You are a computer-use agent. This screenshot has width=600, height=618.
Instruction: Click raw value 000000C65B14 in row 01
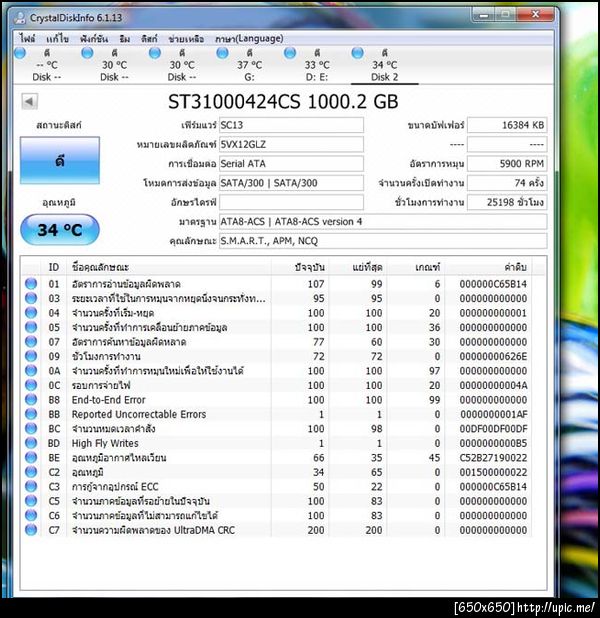(x=493, y=284)
